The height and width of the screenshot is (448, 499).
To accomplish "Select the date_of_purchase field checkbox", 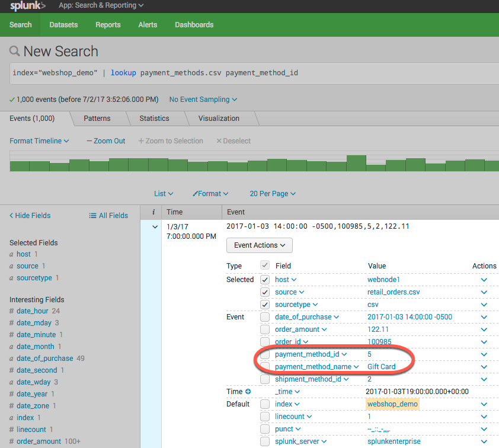I will pyautogui.click(x=265, y=317).
